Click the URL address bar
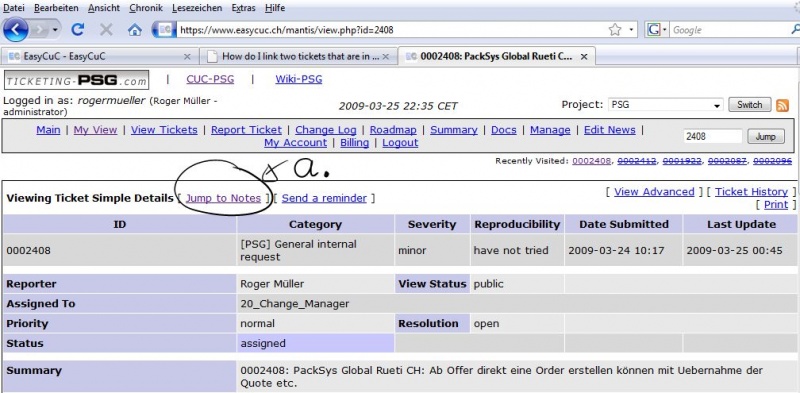Screen dimensions: 800x393 (x=390, y=30)
